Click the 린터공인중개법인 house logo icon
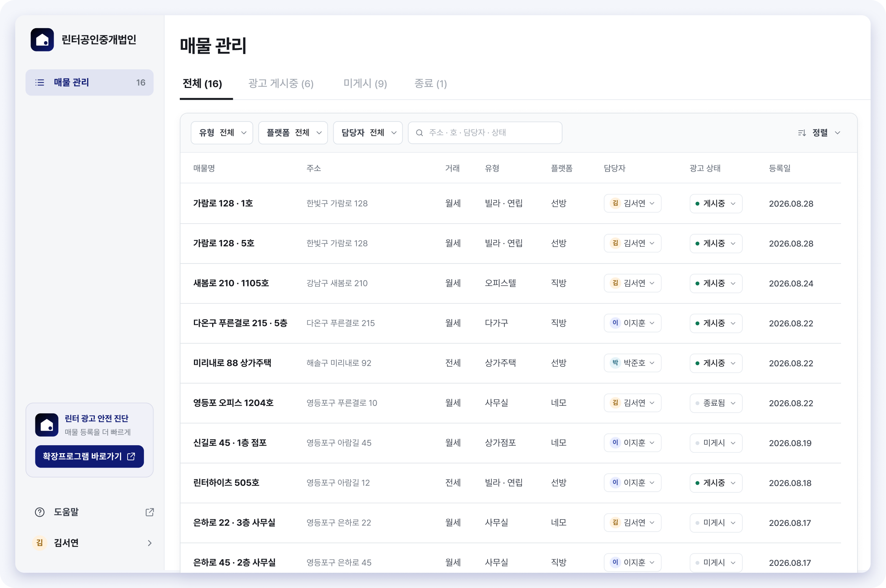The width and height of the screenshot is (886, 588). (42, 40)
